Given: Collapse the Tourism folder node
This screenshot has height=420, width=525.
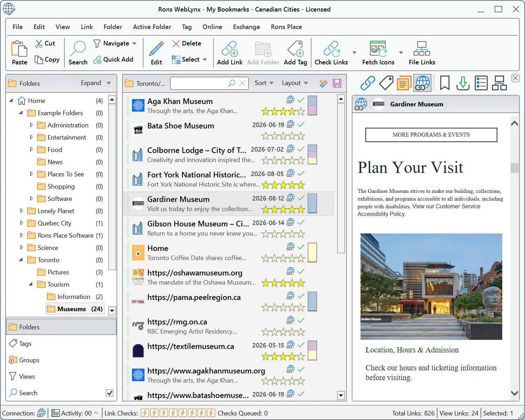Looking at the screenshot, I should click(31, 284).
